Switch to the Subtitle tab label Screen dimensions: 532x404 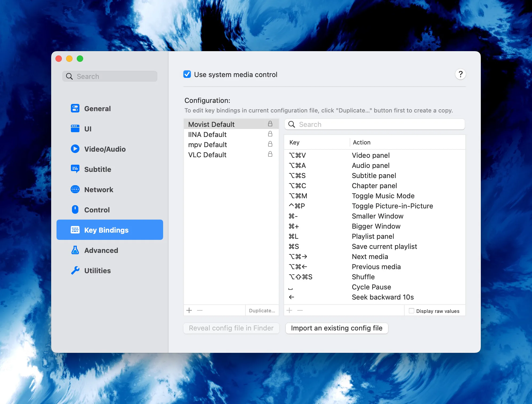(x=98, y=169)
